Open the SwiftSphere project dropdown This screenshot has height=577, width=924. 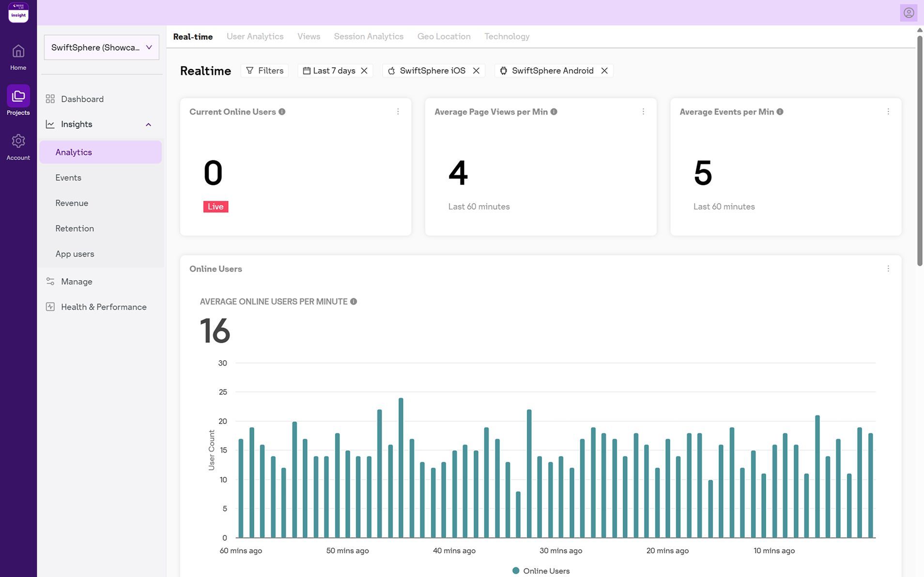point(102,47)
